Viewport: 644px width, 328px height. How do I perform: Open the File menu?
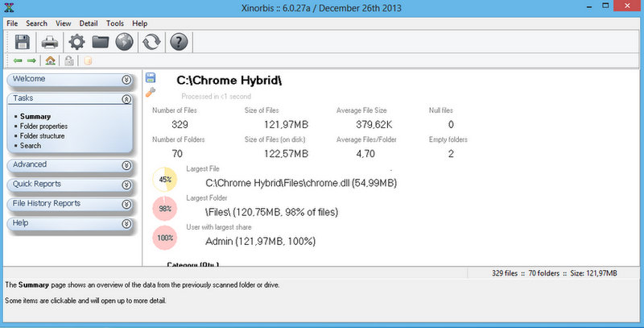[12, 23]
